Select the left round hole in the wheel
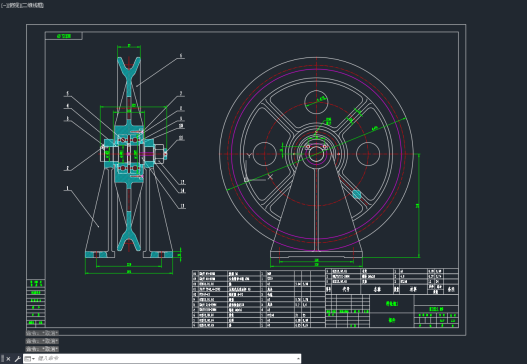This screenshot has height=364, width=527. click(x=265, y=154)
